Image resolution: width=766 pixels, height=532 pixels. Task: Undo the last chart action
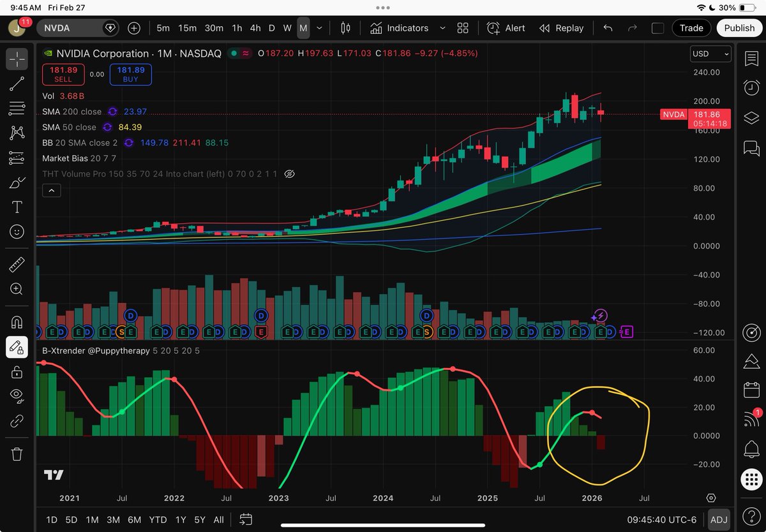pyautogui.click(x=608, y=28)
